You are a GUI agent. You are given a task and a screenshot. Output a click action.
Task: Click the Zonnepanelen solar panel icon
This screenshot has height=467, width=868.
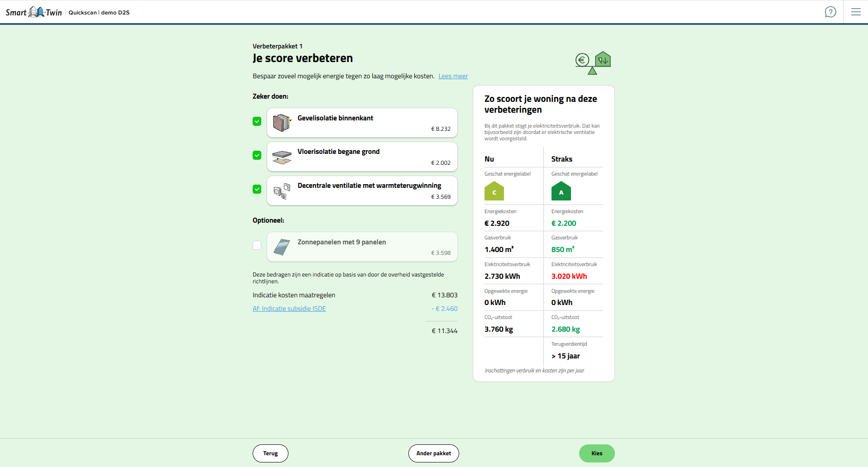coord(282,247)
